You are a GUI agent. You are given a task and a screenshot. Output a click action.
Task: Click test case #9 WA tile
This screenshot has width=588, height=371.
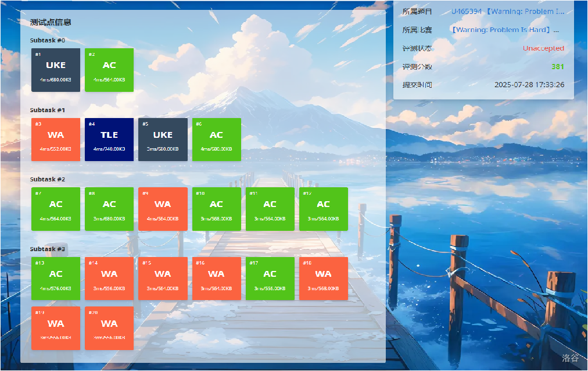click(163, 209)
